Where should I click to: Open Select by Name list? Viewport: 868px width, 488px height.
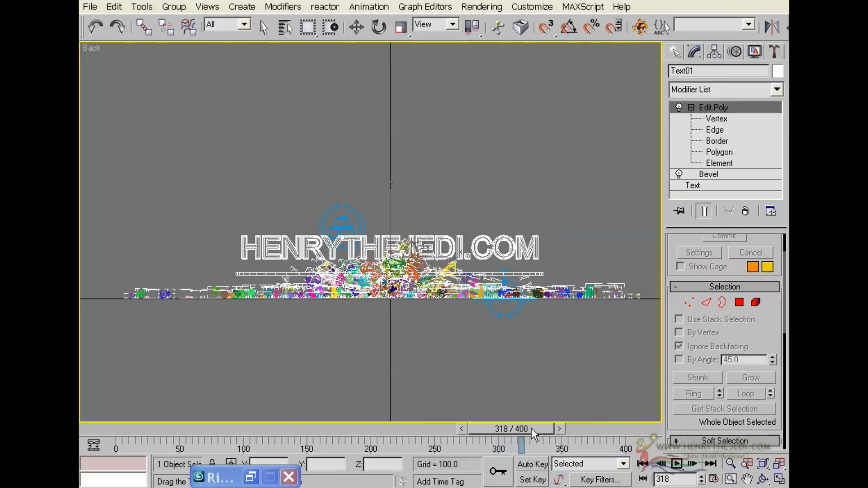pyautogui.click(x=285, y=27)
